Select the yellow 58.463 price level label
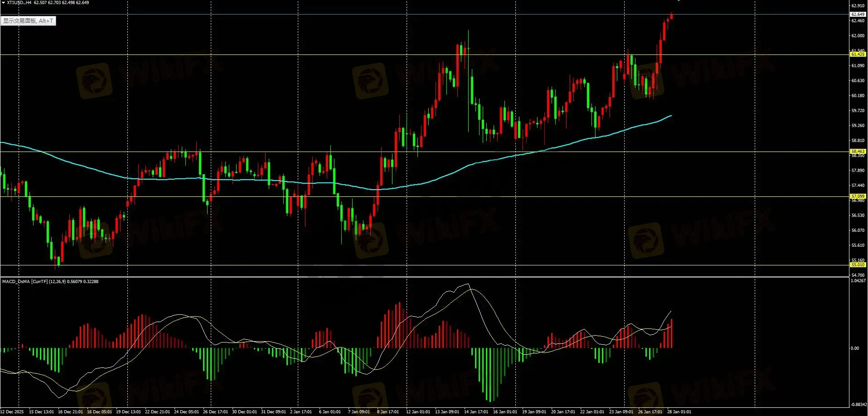Image resolution: width=868 pixels, height=416 pixels. click(858, 152)
